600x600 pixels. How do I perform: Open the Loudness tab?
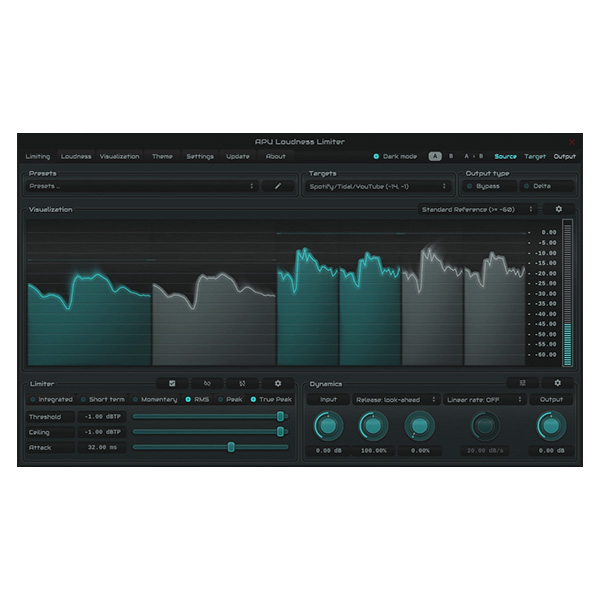coord(76,157)
